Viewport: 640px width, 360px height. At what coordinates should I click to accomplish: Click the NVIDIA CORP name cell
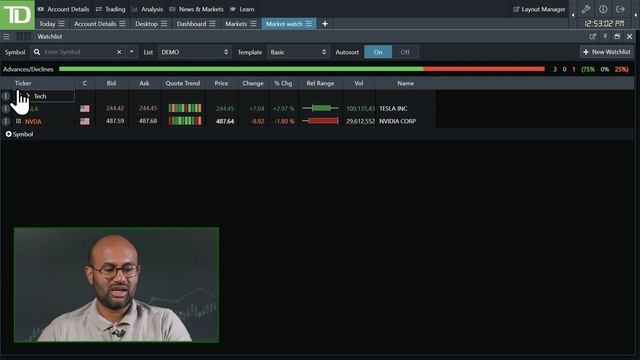pos(398,121)
